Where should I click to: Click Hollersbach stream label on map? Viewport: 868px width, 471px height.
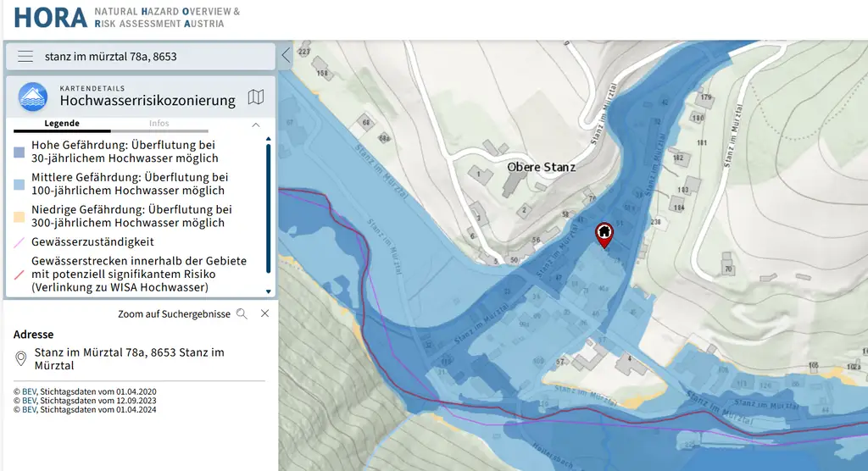pos(554,456)
